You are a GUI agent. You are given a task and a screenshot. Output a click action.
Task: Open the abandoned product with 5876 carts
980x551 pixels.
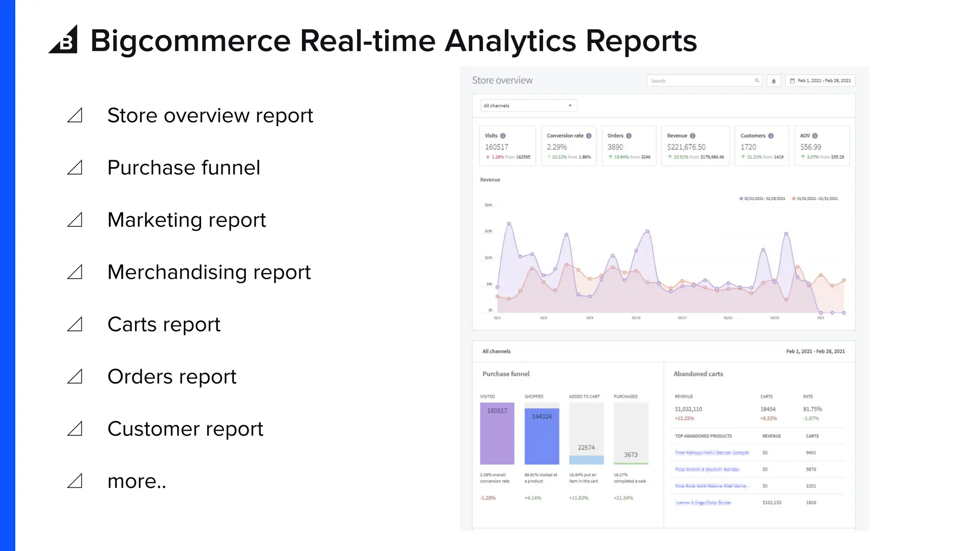coord(707,469)
